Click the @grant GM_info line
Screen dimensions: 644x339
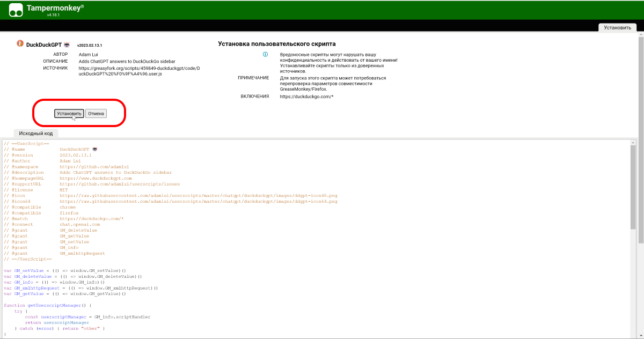(42, 248)
